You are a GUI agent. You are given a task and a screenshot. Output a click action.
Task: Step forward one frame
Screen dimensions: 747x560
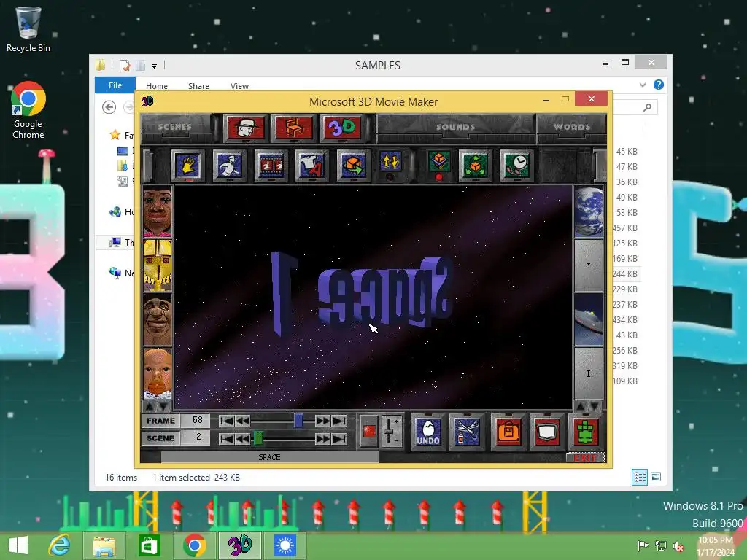(322, 421)
